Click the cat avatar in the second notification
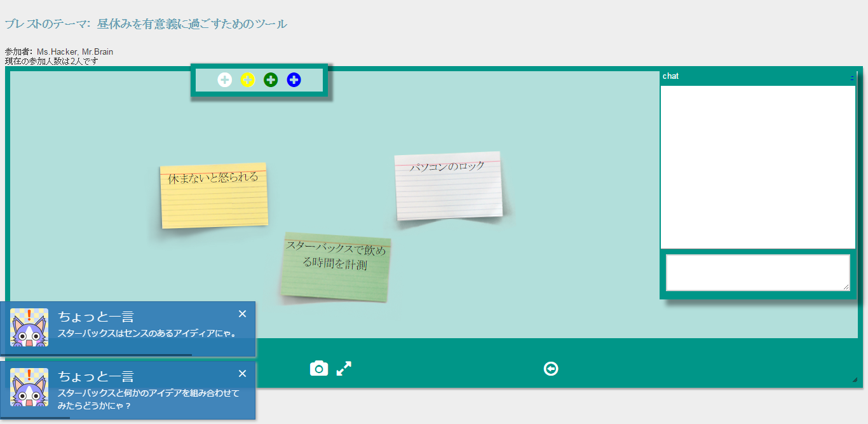This screenshot has width=868, height=424. [29, 387]
